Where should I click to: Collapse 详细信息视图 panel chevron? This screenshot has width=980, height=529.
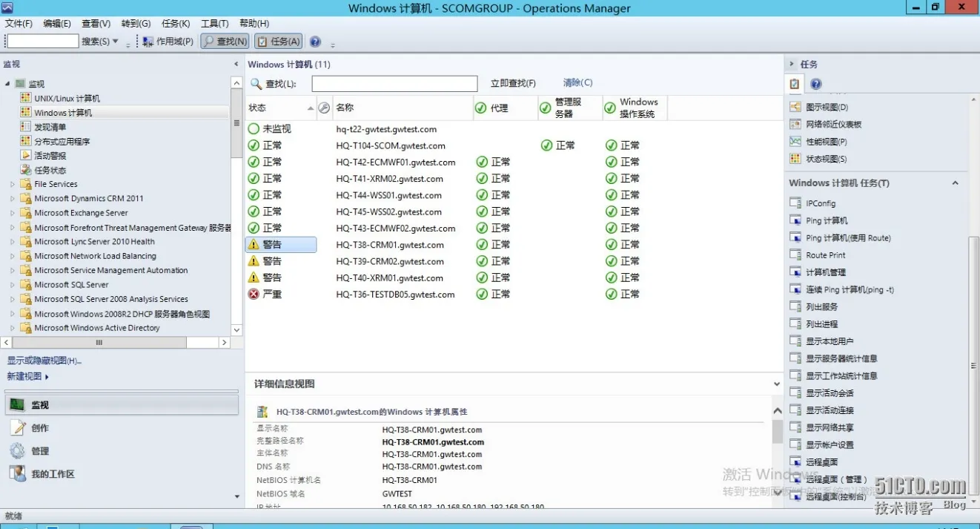(776, 384)
